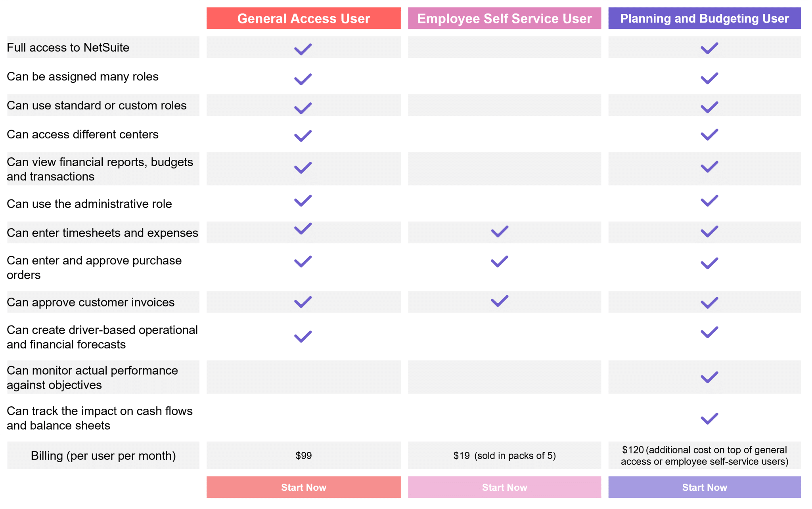
Task: Click Planning checkmark for financial reports row
Action: (x=709, y=167)
